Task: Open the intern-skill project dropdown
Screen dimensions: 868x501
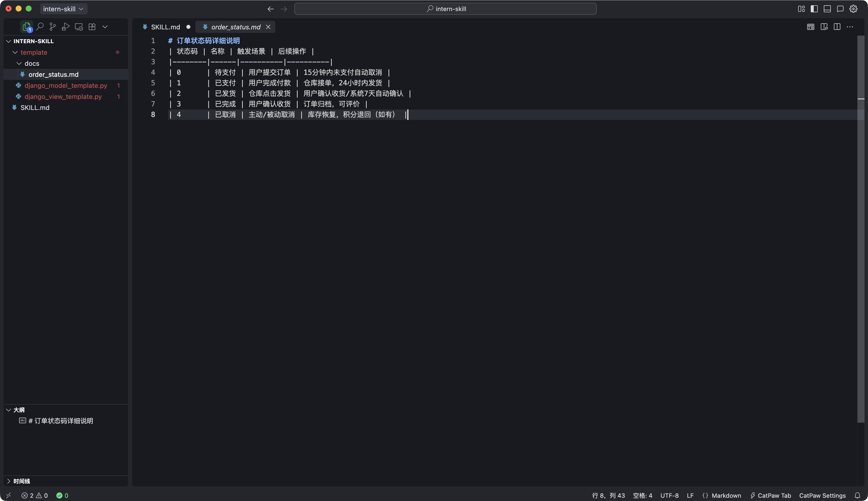Action: coord(63,9)
